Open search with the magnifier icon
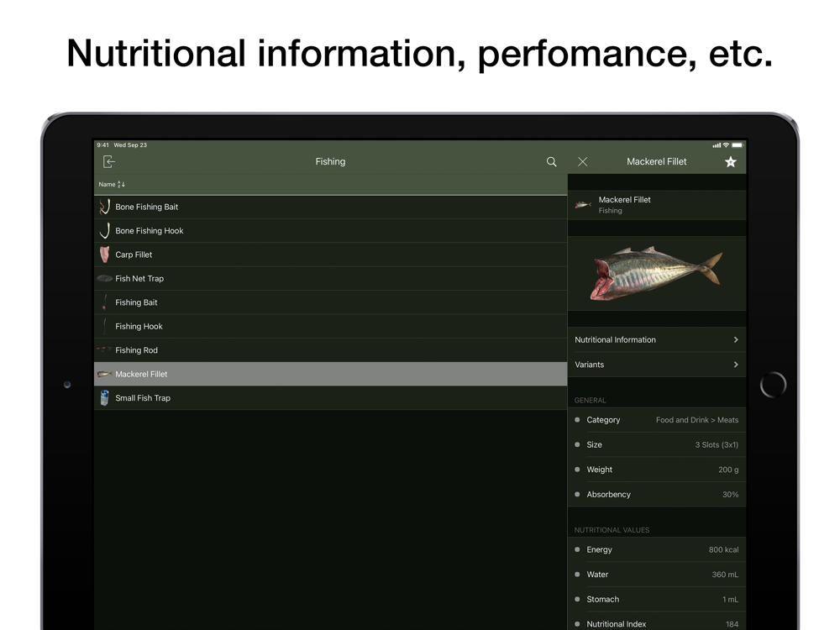This screenshot has width=840, height=630. click(x=551, y=162)
